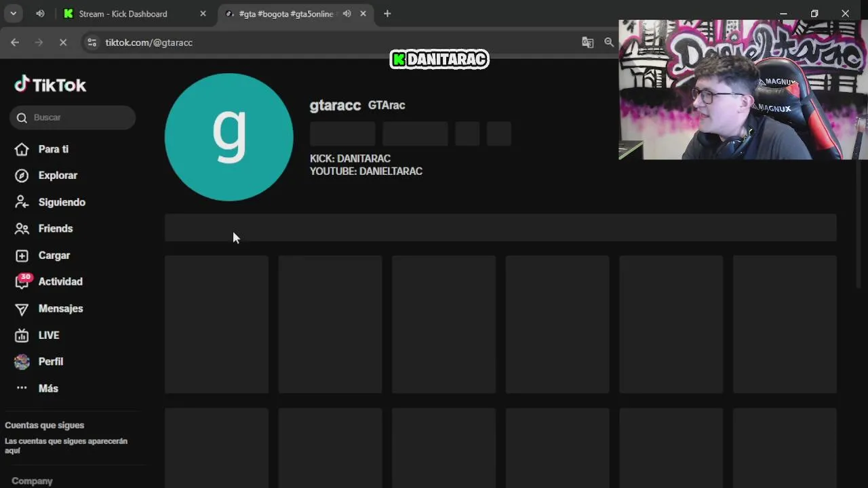This screenshot has height=488, width=868.
Task: Close the Stream - Kick Dashboard tab
Action: click(x=203, y=14)
